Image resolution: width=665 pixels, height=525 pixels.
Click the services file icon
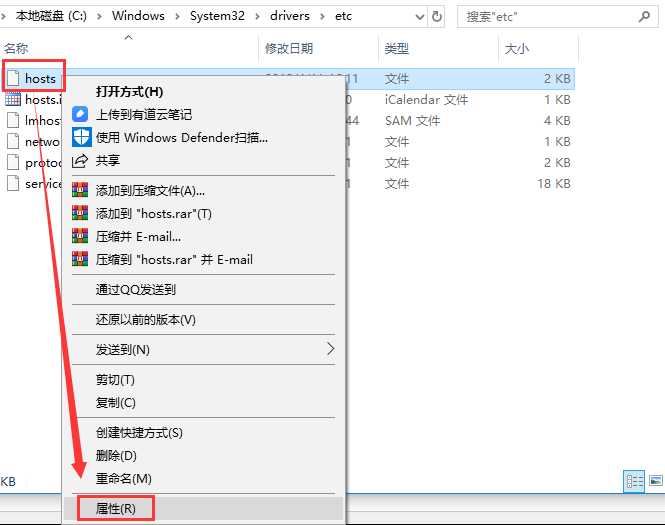coord(13,183)
